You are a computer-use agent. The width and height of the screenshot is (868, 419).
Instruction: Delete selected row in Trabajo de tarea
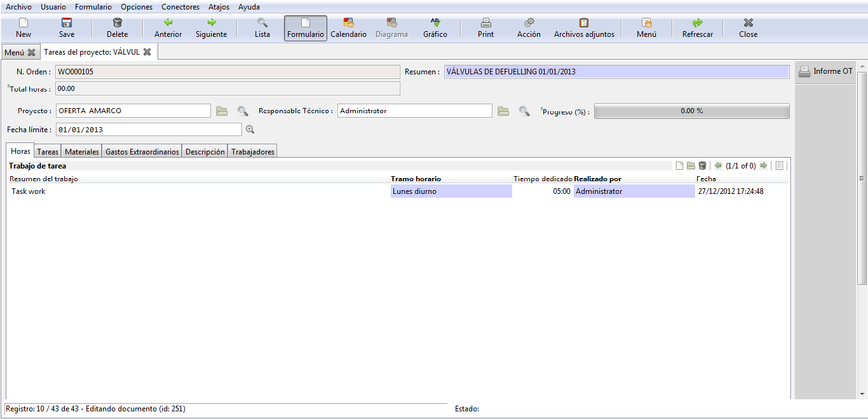702,166
